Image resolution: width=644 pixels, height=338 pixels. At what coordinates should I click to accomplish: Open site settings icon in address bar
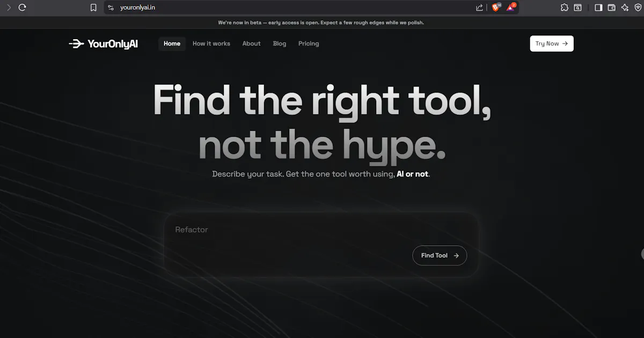click(x=111, y=8)
